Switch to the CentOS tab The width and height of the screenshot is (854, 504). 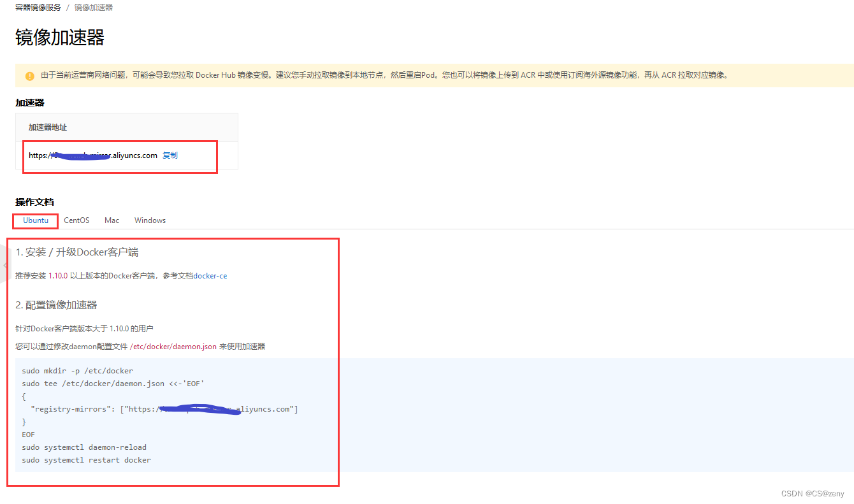[x=76, y=220]
